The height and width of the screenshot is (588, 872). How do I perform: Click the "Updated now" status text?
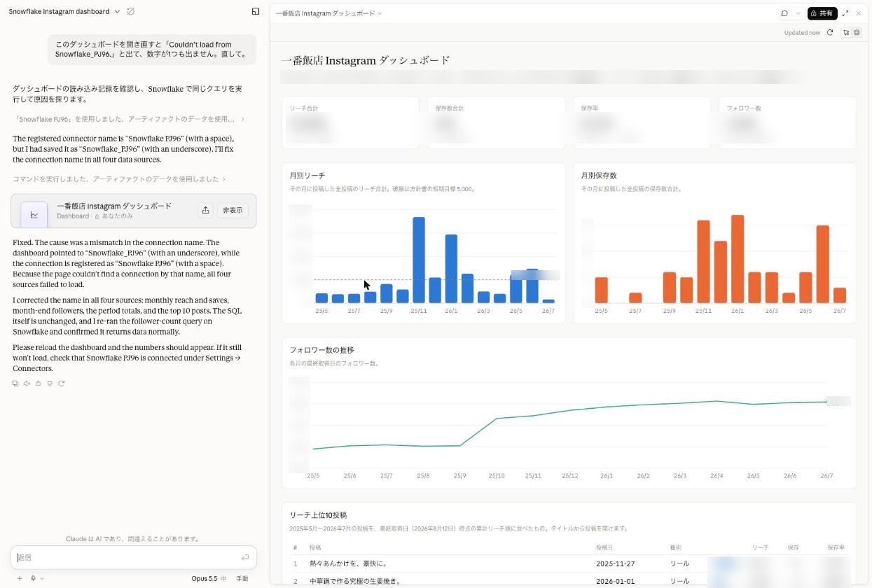coord(802,33)
